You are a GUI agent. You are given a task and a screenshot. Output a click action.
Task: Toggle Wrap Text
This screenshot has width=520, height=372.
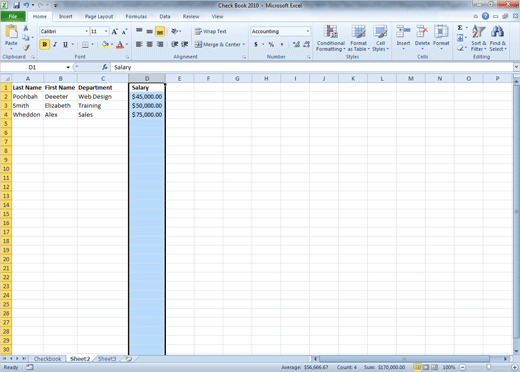211,31
